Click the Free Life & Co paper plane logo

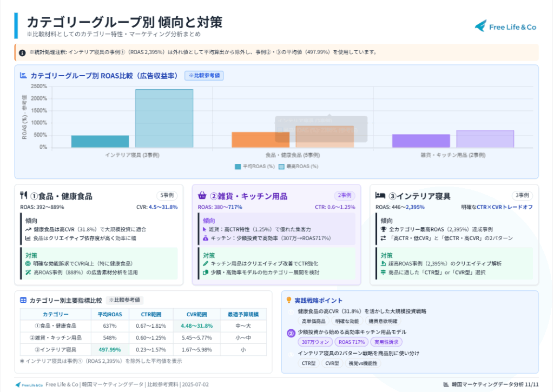tap(480, 26)
